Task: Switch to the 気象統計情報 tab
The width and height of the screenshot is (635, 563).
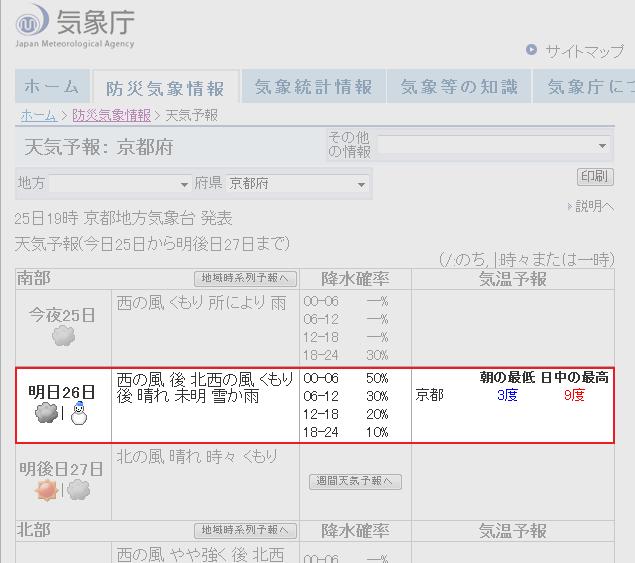Action: pos(313,87)
